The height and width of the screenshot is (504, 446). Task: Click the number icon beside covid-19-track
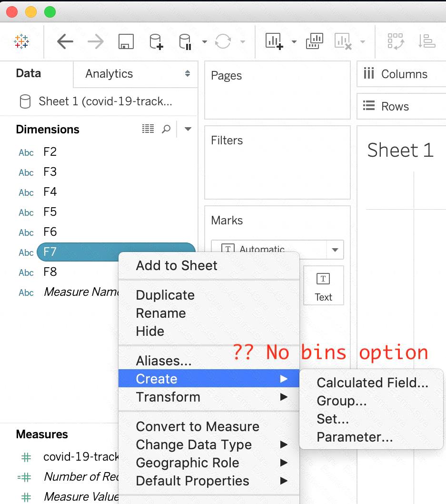coord(26,457)
